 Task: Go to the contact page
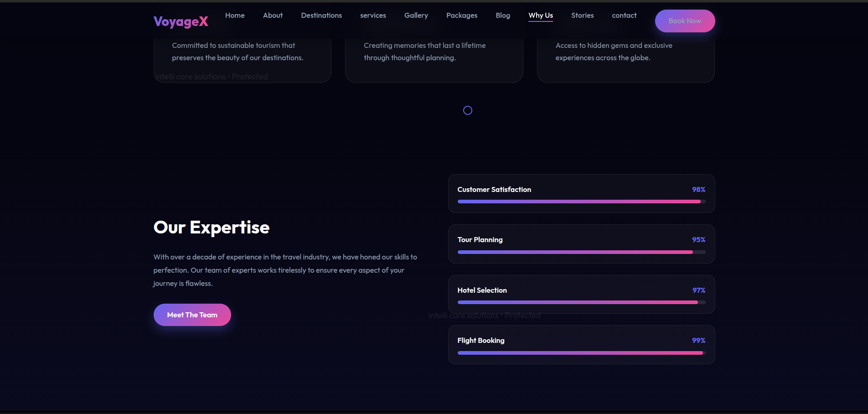[x=624, y=16]
